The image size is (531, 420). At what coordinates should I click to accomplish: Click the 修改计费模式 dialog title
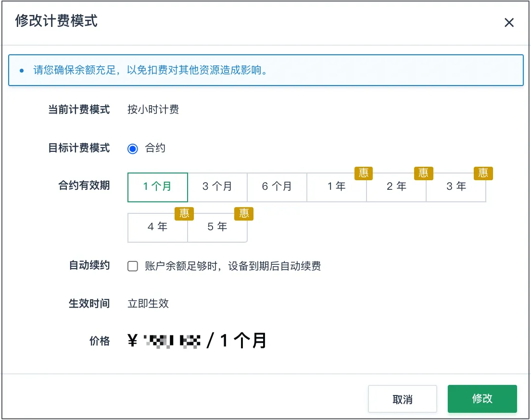pyautogui.click(x=56, y=21)
